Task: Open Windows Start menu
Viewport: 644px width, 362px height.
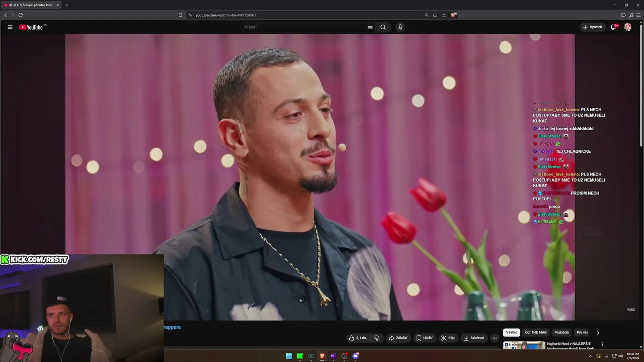Action: [289, 356]
